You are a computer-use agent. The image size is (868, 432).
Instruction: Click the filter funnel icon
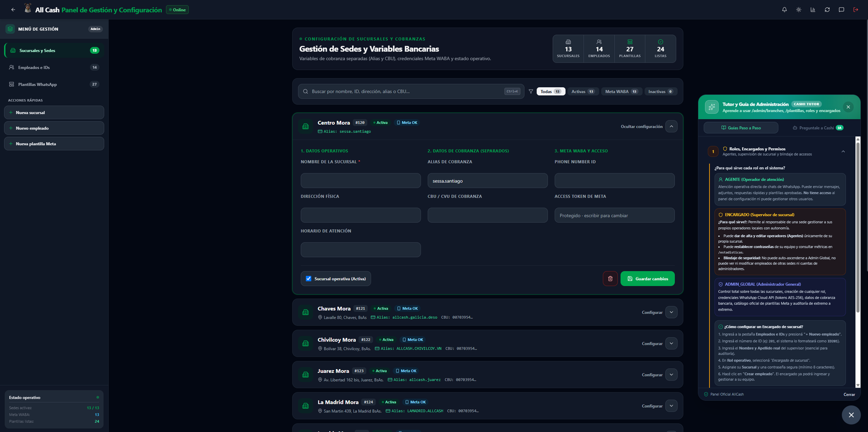531,92
